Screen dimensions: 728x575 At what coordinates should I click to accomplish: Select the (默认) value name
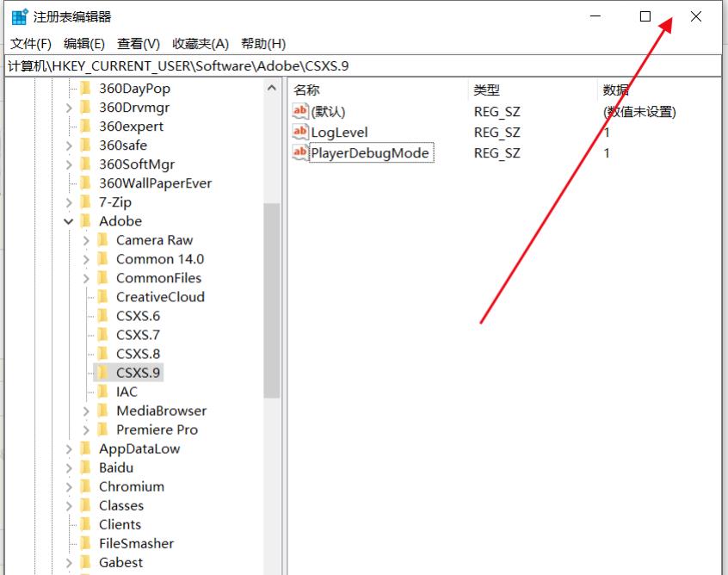[328, 112]
